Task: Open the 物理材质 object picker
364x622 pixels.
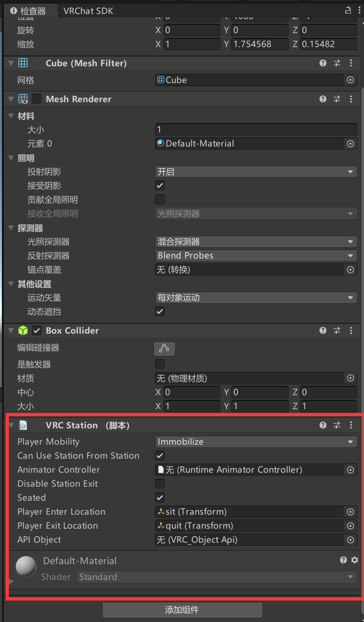Action: (x=350, y=378)
